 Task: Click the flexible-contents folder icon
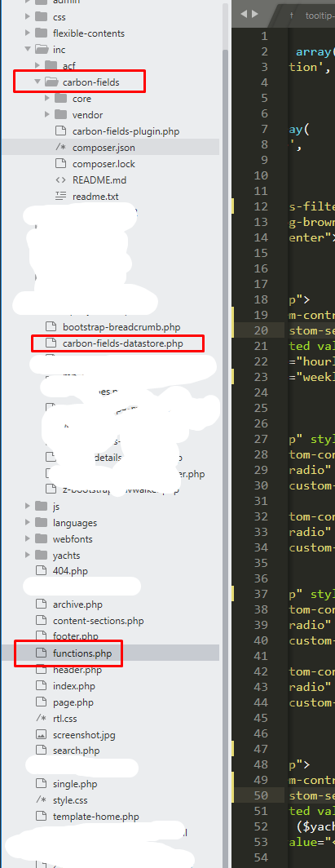pyautogui.click(x=41, y=33)
